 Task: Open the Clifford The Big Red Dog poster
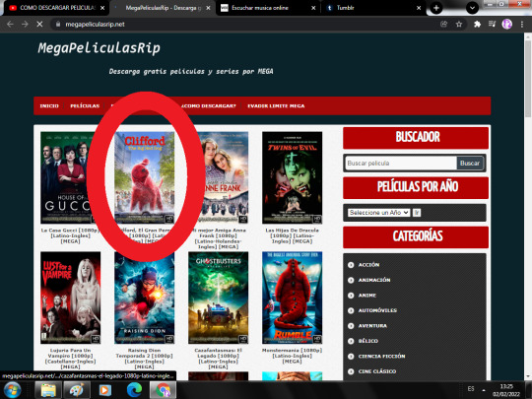tap(144, 177)
